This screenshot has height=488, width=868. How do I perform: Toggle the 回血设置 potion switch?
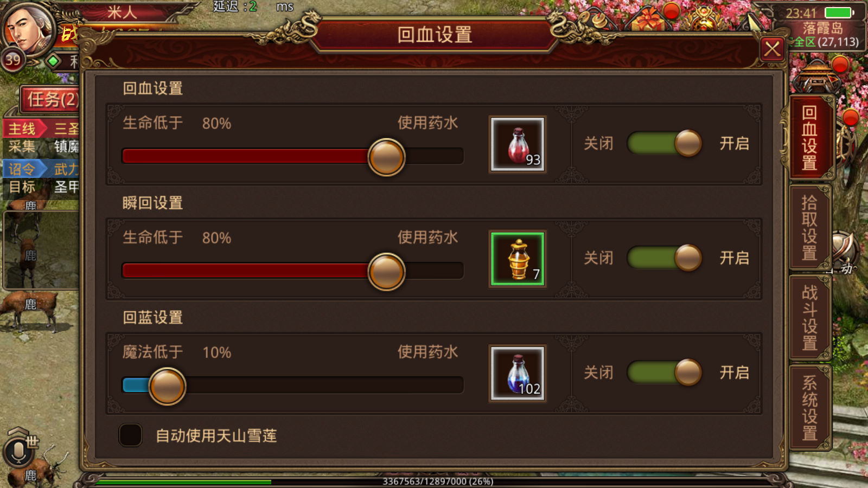tap(665, 144)
